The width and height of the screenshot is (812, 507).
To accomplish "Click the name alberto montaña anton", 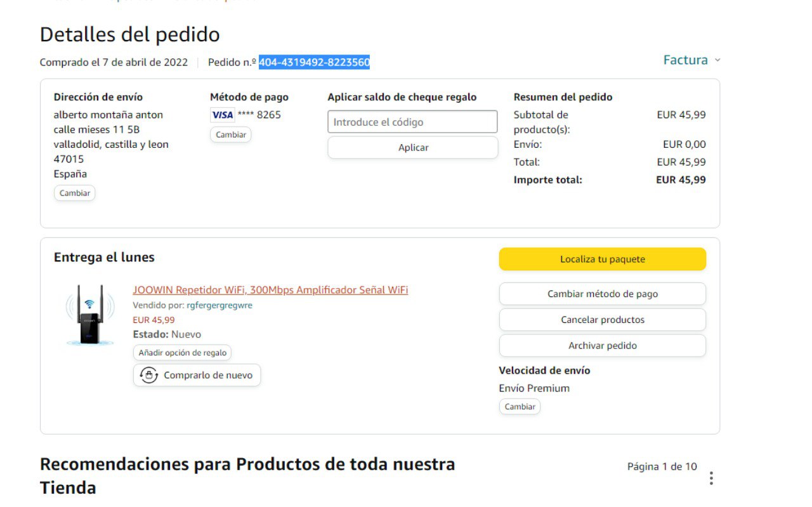I will 108,115.
